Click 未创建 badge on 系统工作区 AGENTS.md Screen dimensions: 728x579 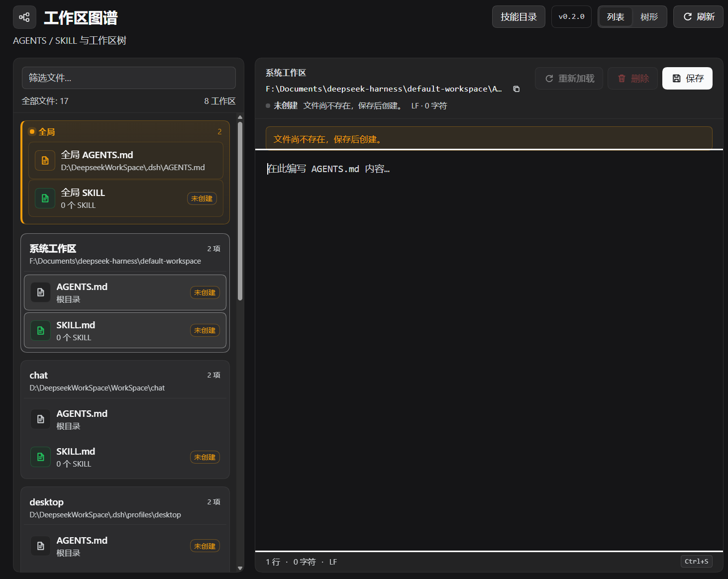pyautogui.click(x=205, y=292)
